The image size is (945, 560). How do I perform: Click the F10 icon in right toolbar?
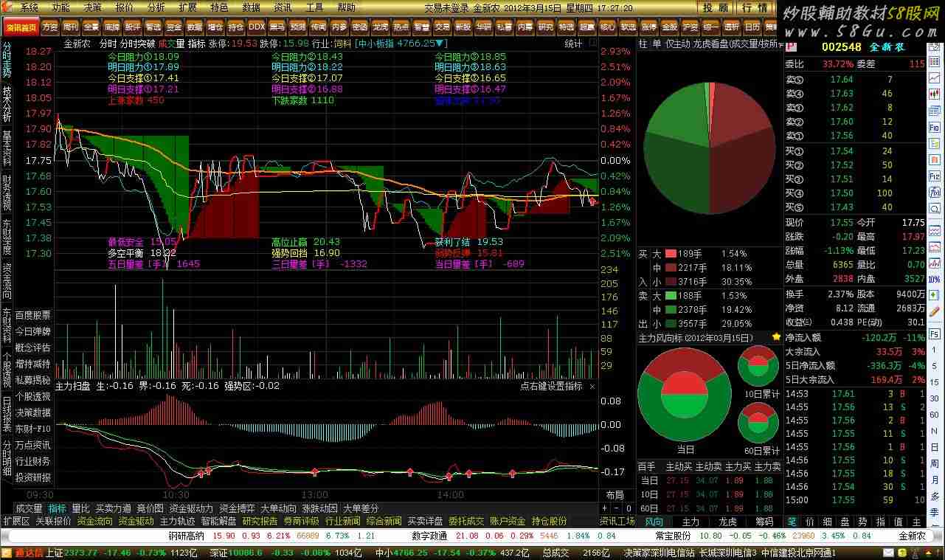(935, 127)
